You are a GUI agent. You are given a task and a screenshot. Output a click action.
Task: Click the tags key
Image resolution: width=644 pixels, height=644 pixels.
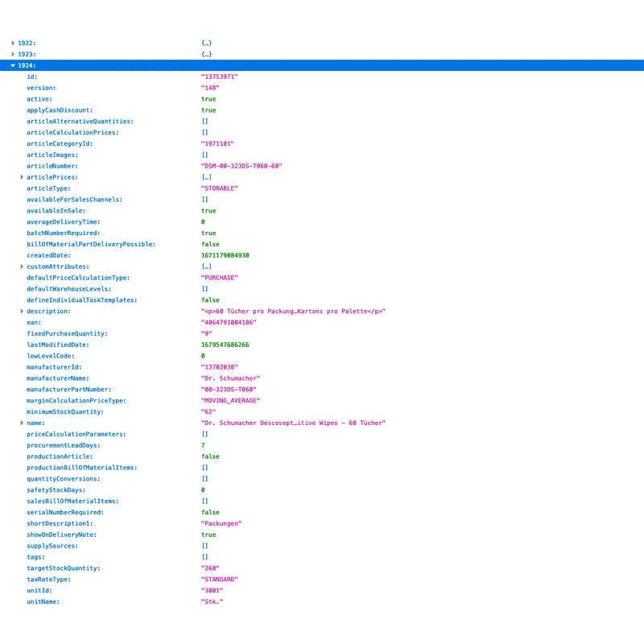click(36, 557)
